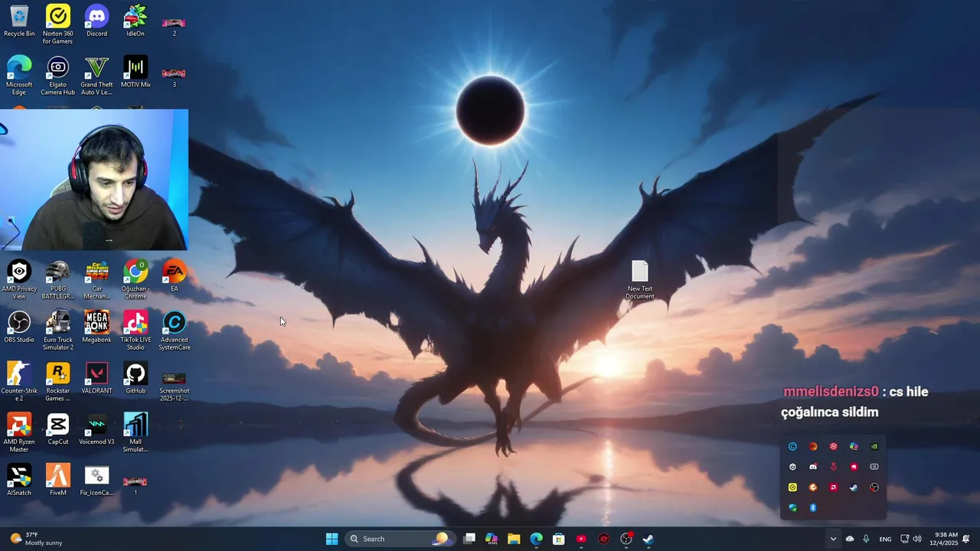Image resolution: width=980 pixels, height=551 pixels.
Task: Launch the VALORANT shortcut
Action: (x=96, y=377)
